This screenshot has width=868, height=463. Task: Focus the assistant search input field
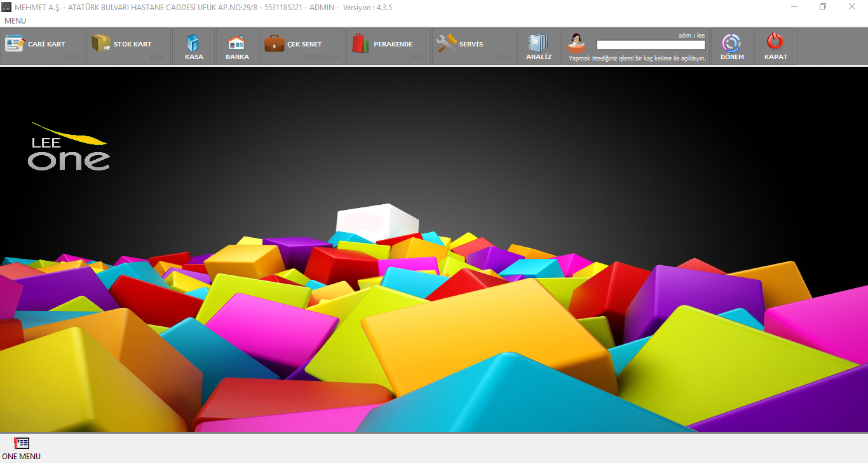[x=651, y=45]
